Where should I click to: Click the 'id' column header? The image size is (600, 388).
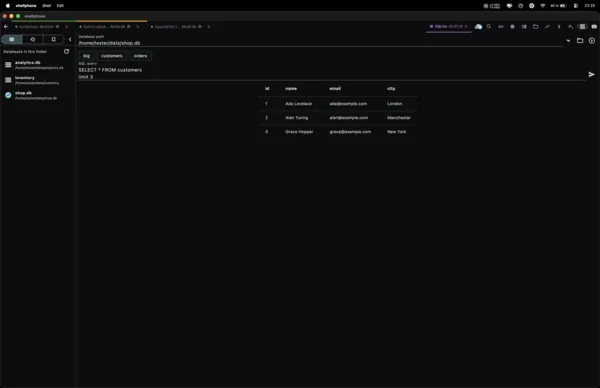[267, 88]
